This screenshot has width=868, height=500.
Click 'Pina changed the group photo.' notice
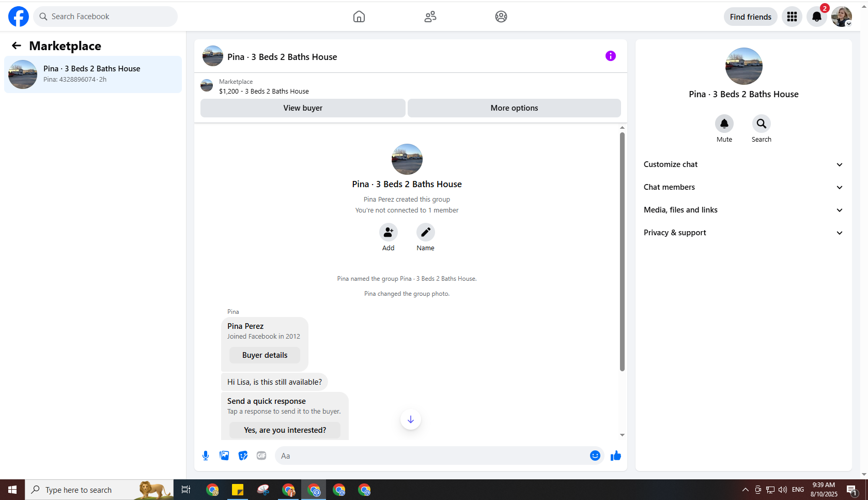tap(407, 294)
